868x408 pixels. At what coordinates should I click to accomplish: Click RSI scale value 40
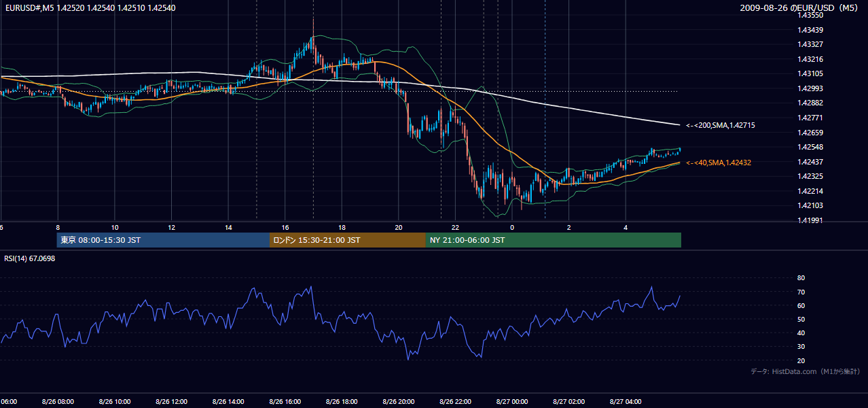pyautogui.click(x=801, y=333)
